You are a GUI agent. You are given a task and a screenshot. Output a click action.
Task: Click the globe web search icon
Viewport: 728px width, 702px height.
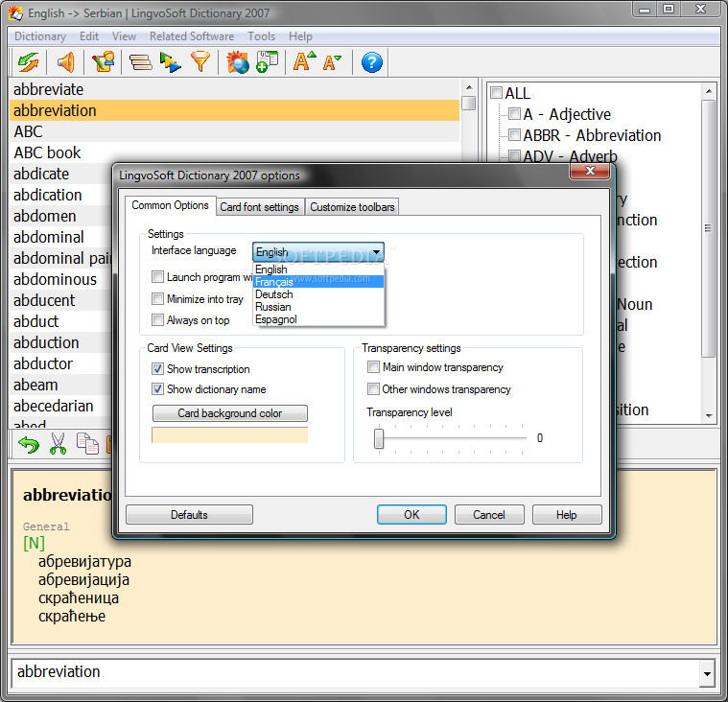pyautogui.click(x=238, y=62)
